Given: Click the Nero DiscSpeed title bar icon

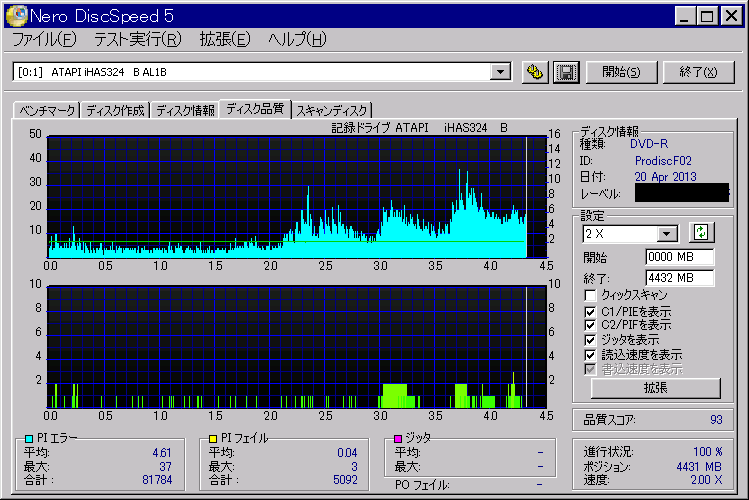Looking at the screenshot, I should (15, 15).
